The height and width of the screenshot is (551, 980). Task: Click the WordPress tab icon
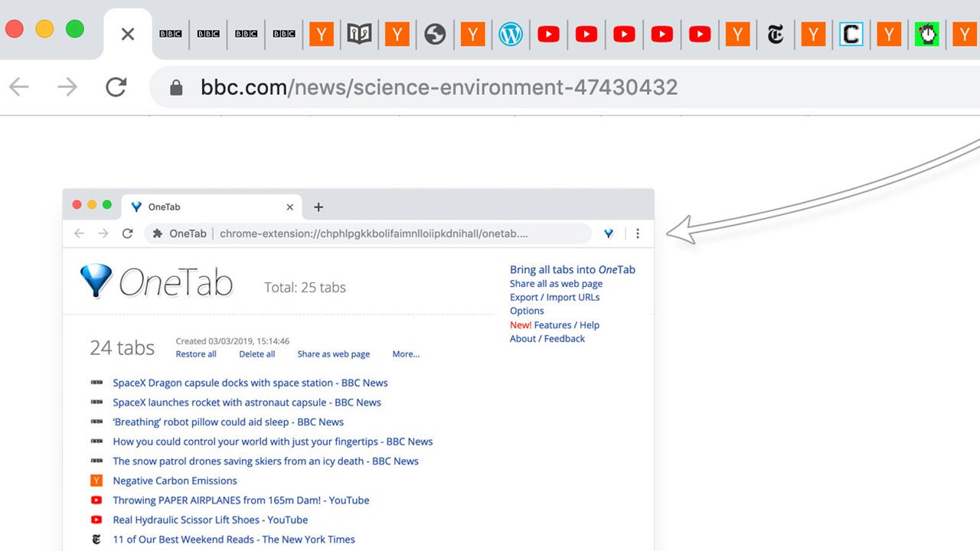510,34
